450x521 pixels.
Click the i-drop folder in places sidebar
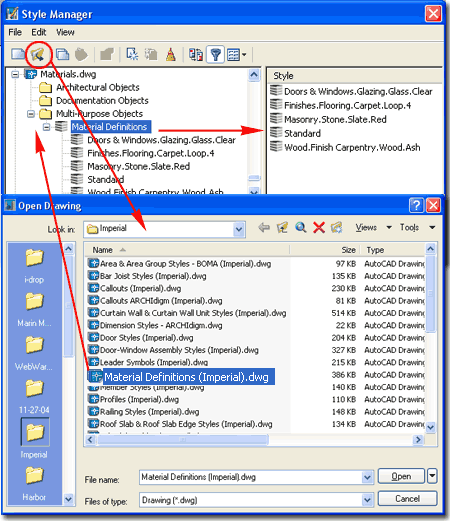(34, 266)
